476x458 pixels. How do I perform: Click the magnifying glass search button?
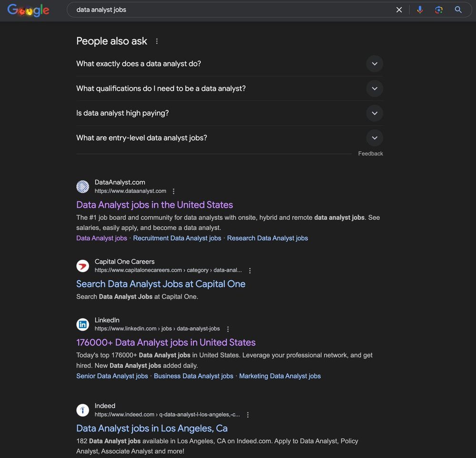[x=458, y=10]
